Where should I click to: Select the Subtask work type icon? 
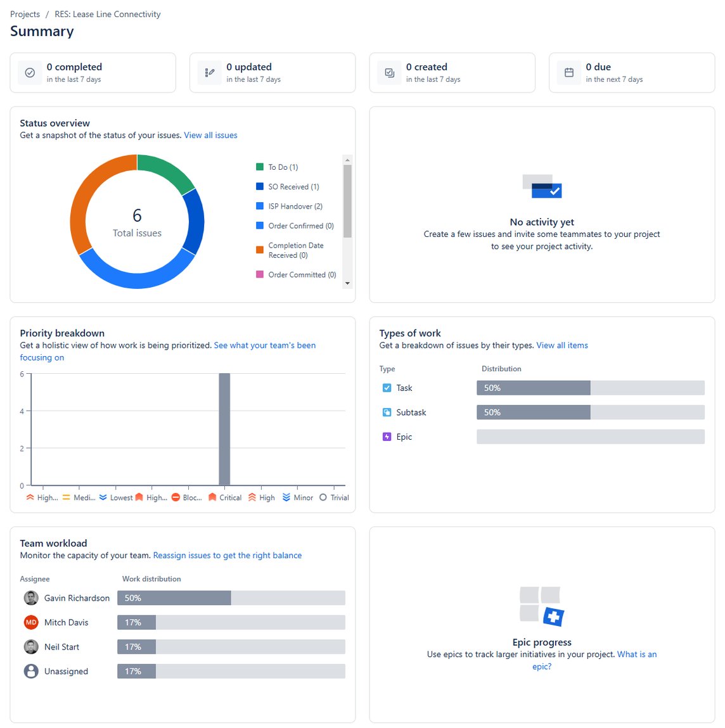coord(387,412)
